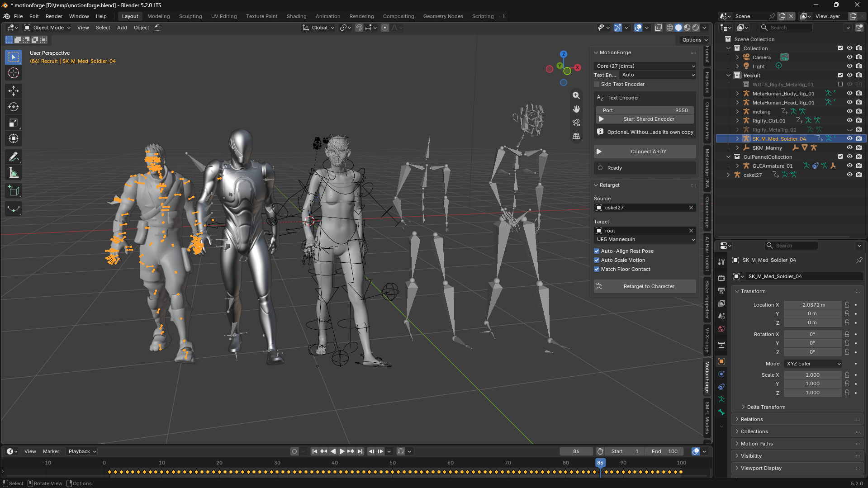Image resolution: width=868 pixels, height=488 pixels.
Task: Switch to the Geometry Nodes workspace tab
Action: tap(443, 16)
